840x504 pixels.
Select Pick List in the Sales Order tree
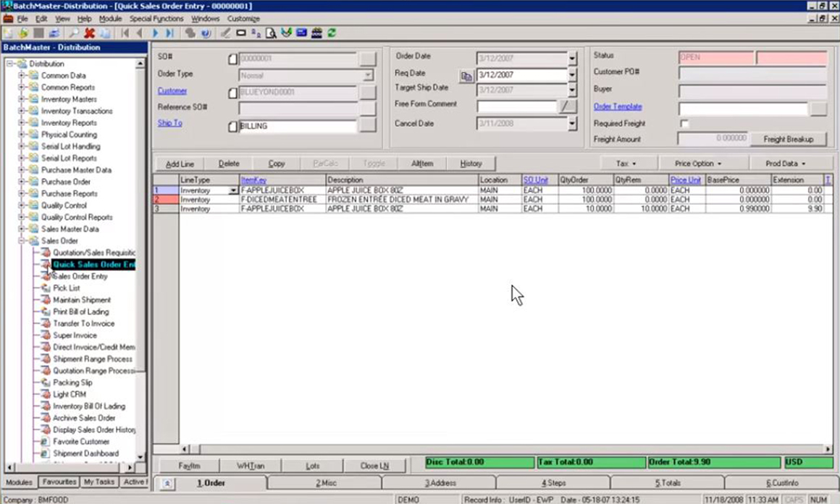(67, 288)
